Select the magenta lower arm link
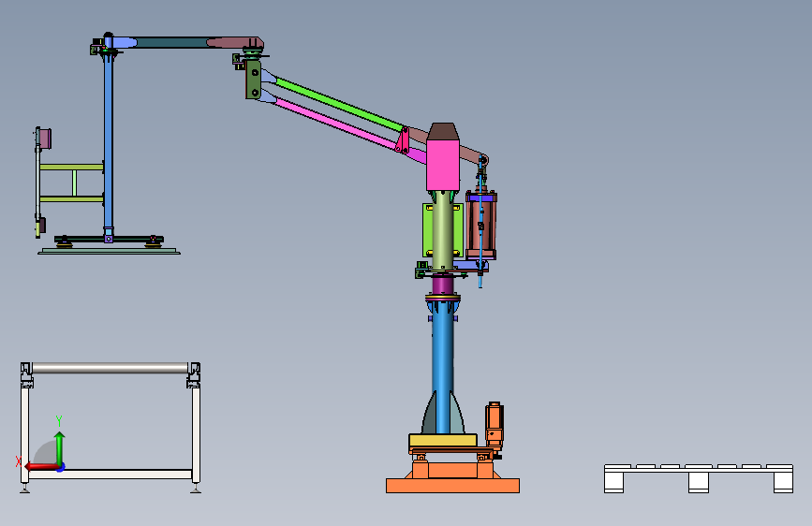This screenshot has height=526, width=812. click(336, 124)
